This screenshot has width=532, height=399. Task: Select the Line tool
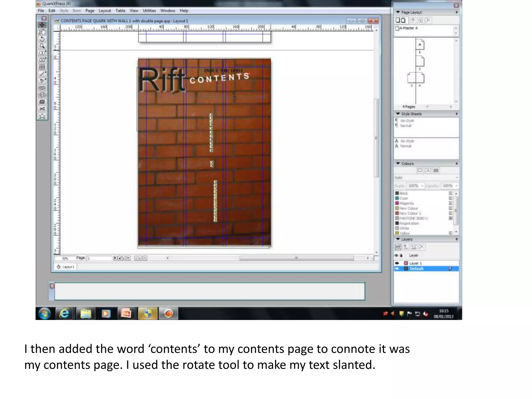pos(42,74)
